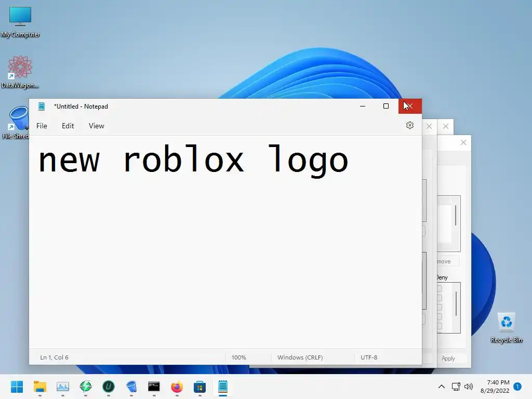Open the clock and date flyout
The height and width of the screenshot is (399, 532).
(x=495, y=387)
